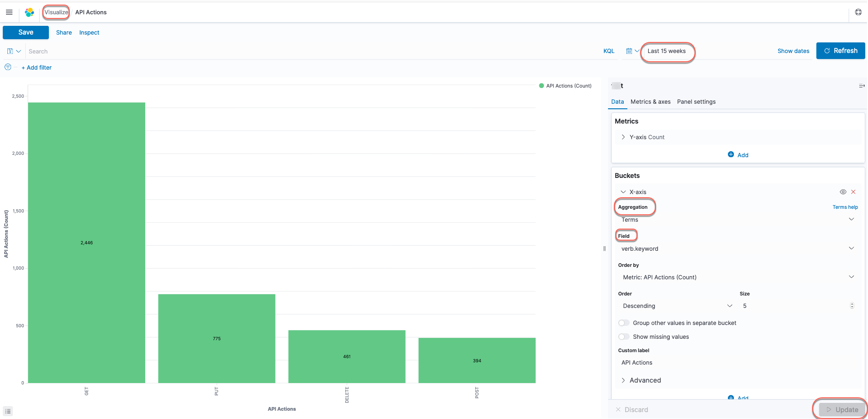
Task: Click the Elastic logo icon
Action: tap(30, 12)
